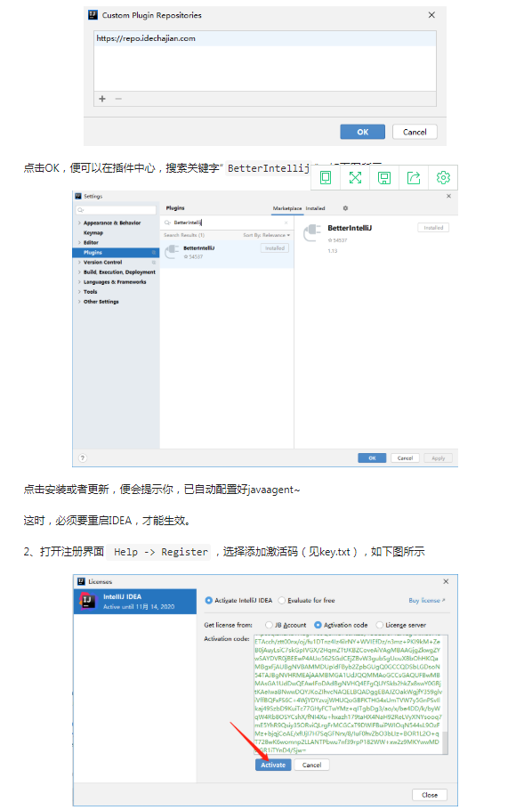This screenshot has width=532, height=810.
Task: Click Apply in the Settings dialog
Action: [x=438, y=458]
